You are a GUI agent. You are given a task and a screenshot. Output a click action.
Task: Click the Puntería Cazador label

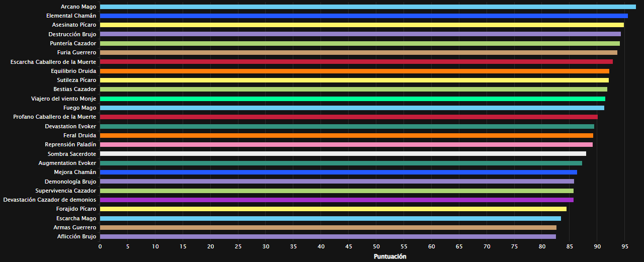tap(73, 43)
